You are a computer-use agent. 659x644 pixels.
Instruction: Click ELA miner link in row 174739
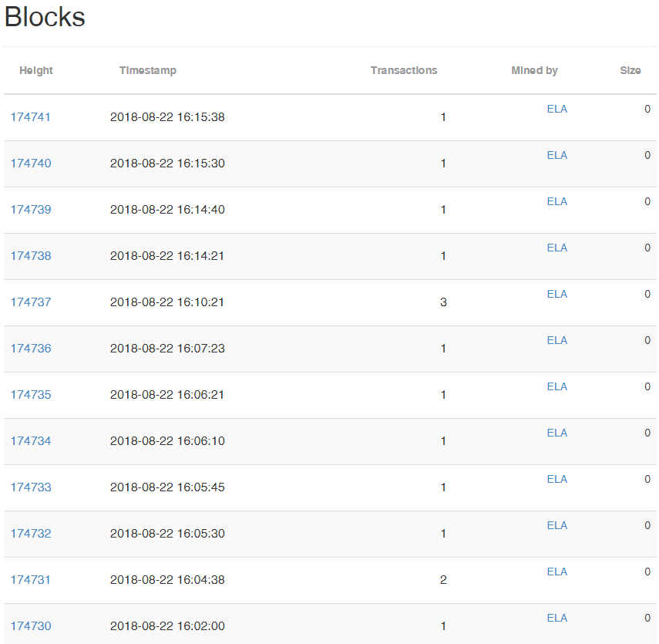[x=556, y=201]
